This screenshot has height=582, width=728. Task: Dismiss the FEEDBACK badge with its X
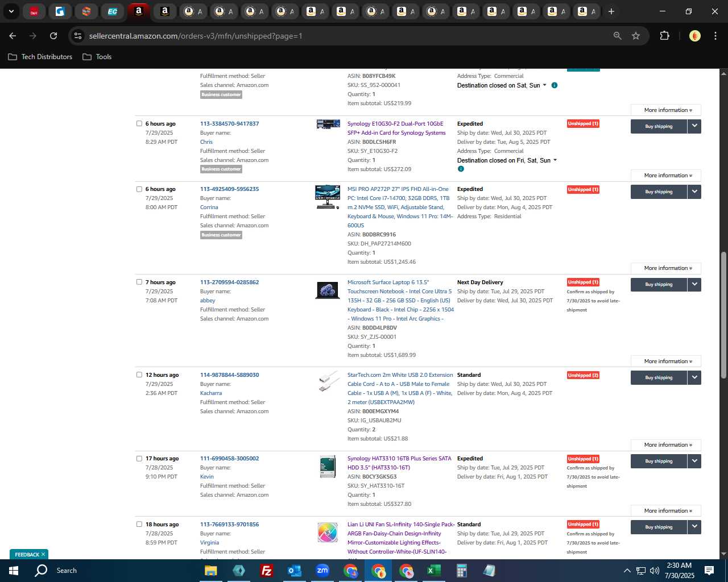(x=43, y=554)
